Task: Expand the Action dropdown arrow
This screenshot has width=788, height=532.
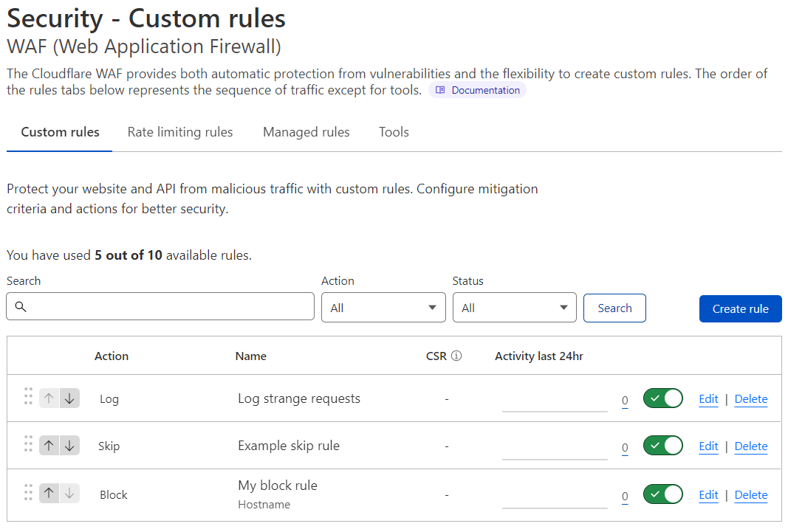Action: click(431, 307)
